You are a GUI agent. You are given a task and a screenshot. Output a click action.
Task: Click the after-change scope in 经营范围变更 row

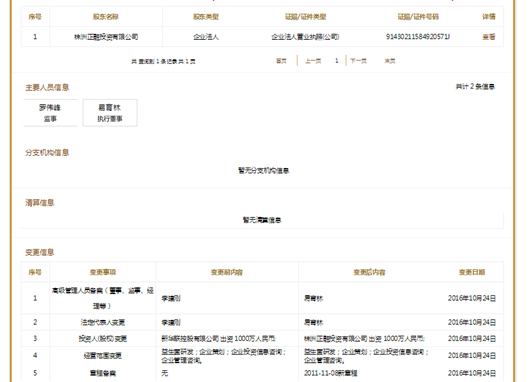366,356
